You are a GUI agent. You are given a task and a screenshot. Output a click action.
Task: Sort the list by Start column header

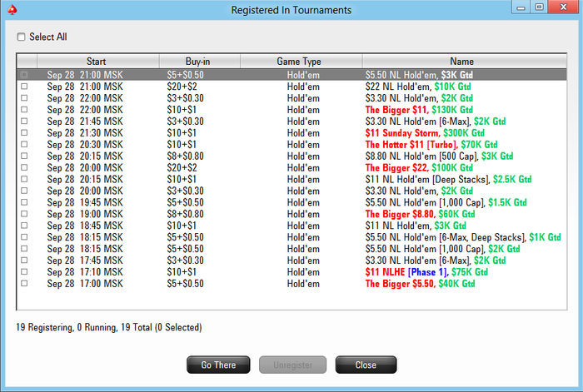(98, 62)
